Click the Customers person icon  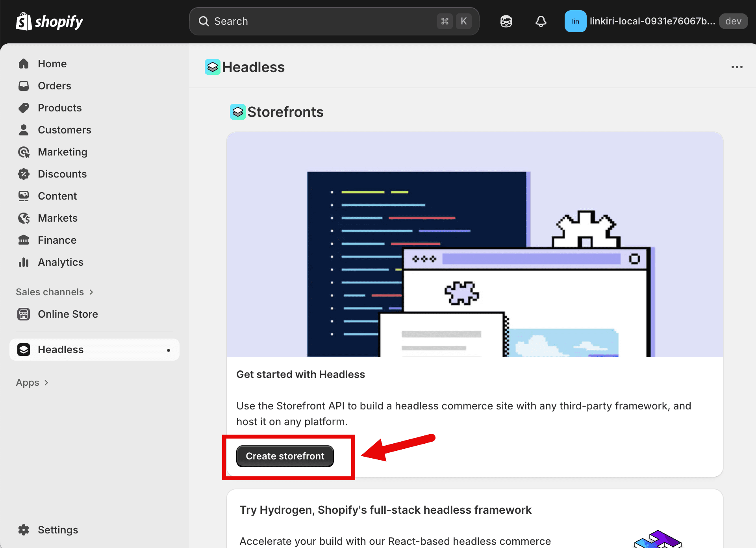(24, 130)
